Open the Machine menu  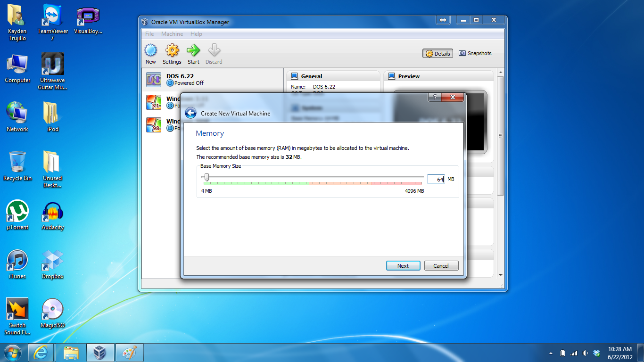tap(172, 34)
